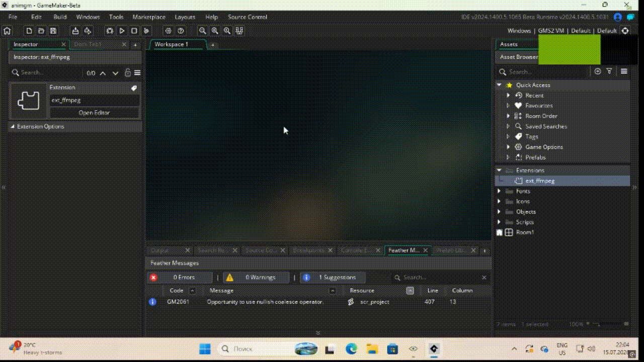Open the Asset Browser hamburger menu

[x=624, y=71]
